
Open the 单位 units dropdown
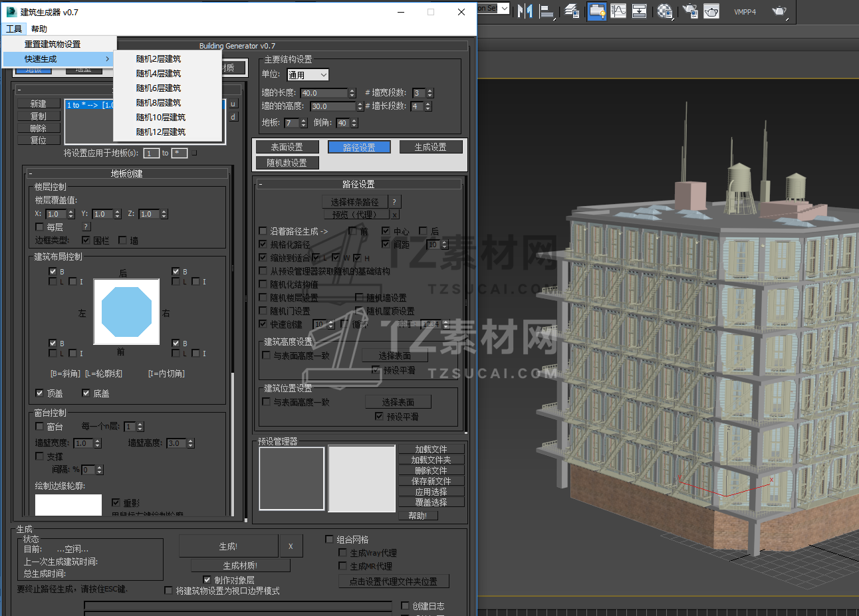308,75
